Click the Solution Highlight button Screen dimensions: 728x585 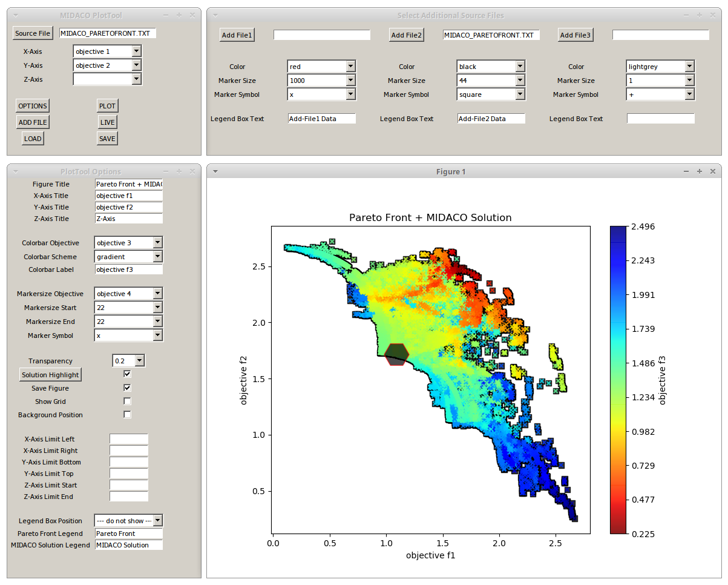50,375
